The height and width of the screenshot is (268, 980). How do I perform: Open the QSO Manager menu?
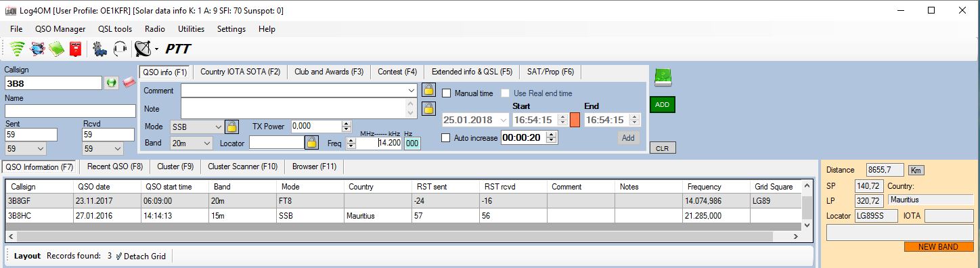click(60, 29)
